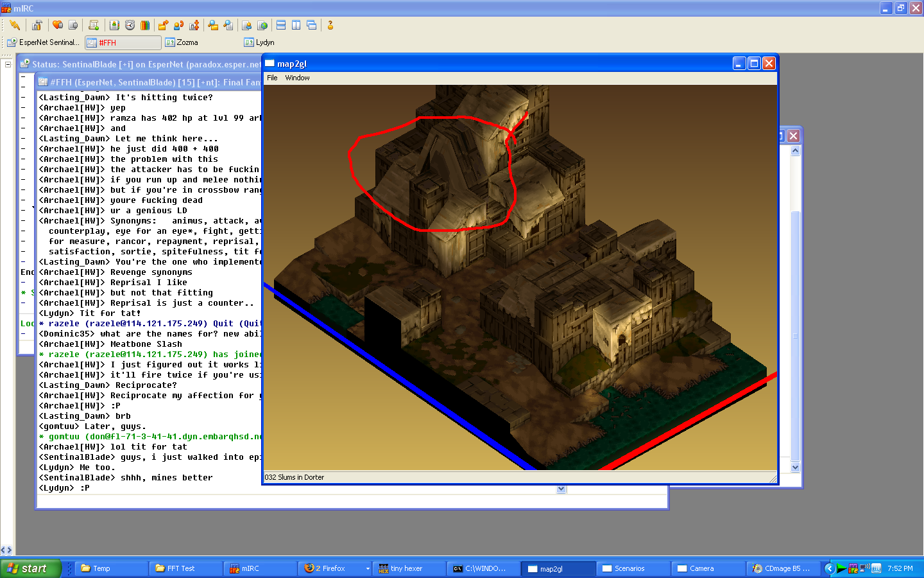
Task: Click '<Lasting_Dawn> Reciprocate?' chat line
Action: pyautogui.click(x=108, y=385)
